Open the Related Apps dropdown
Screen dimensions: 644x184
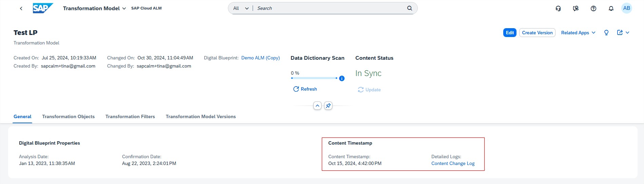click(x=578, y=33)
